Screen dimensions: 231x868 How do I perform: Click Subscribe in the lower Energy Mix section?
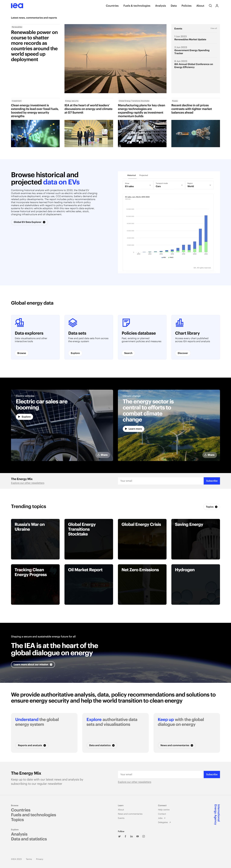tap(212, 774)
